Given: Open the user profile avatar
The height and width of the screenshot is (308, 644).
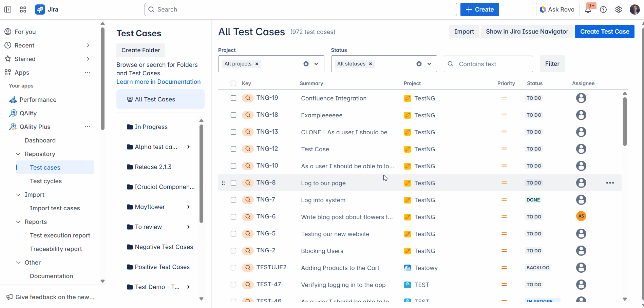Looking at the screenshot, I should pos(634,9).
